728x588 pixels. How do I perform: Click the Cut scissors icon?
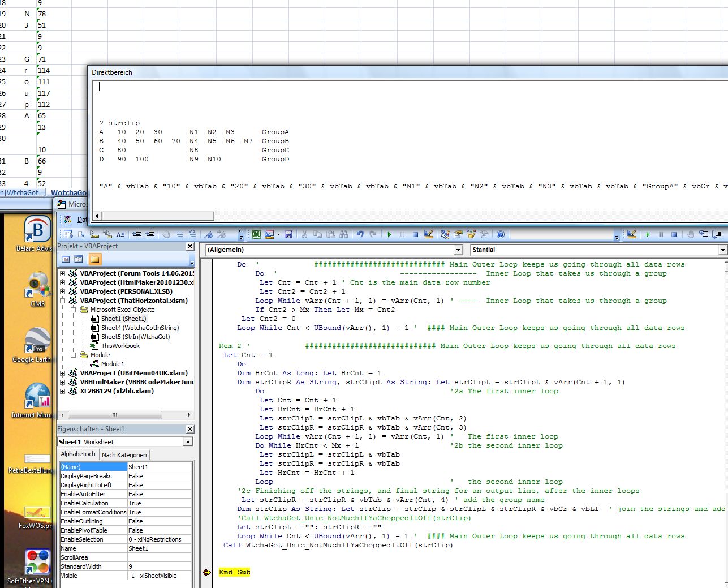pyautogui.click(x=304, y=234)
